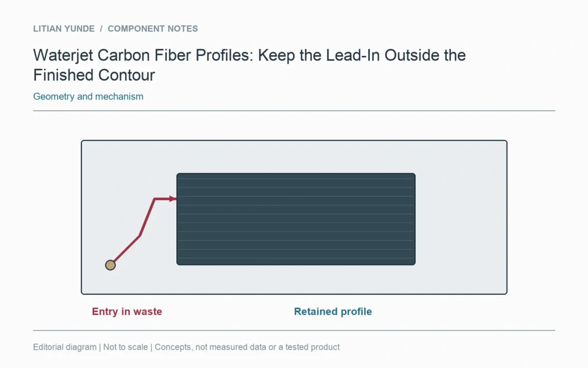588x368 pixels.
Task: Click the Concepts, not measured data footer note
Action: (x=247, y=347)
